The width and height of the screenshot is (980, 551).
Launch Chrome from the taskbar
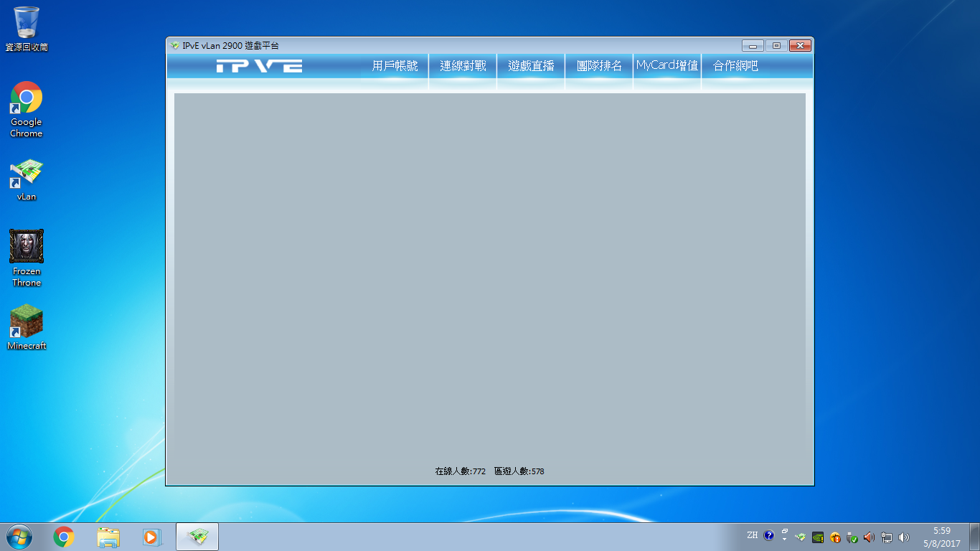[x=64, y=537]
